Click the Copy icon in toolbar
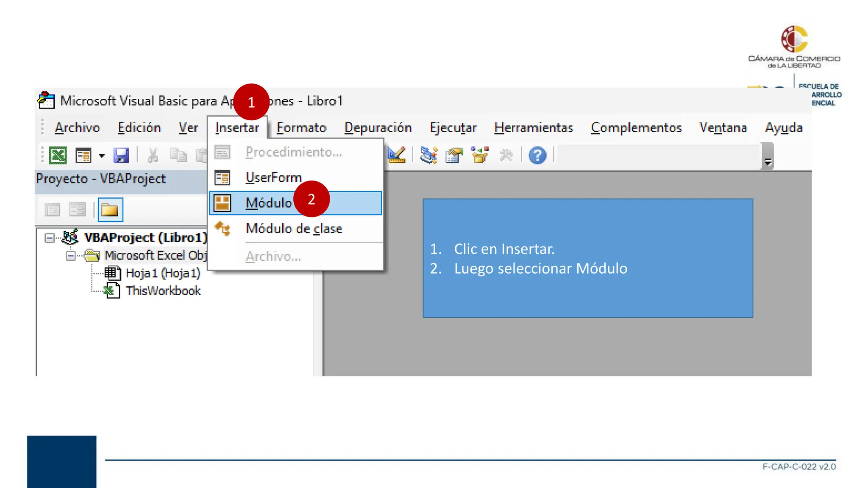Screen dimensions: 868x488 178,155
